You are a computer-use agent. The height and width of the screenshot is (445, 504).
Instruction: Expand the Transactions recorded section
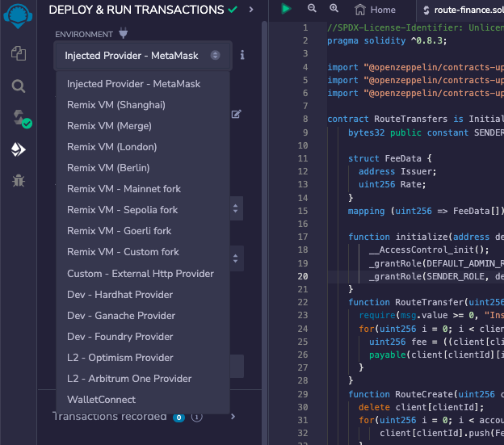233,417
